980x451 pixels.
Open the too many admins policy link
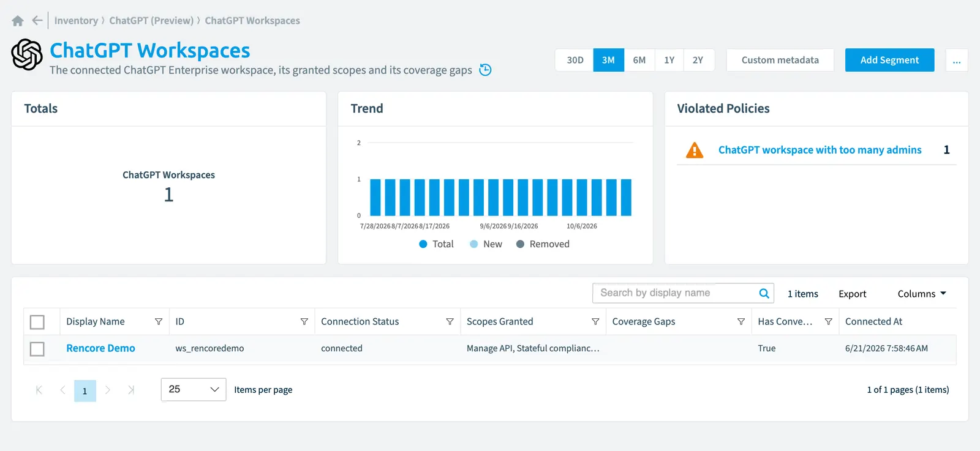click(820, 150)
